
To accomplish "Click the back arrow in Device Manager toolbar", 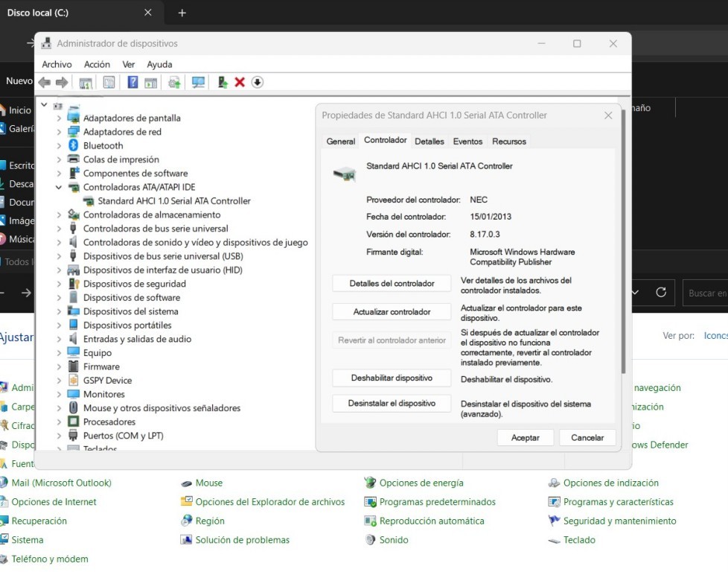I will (45, 82).
